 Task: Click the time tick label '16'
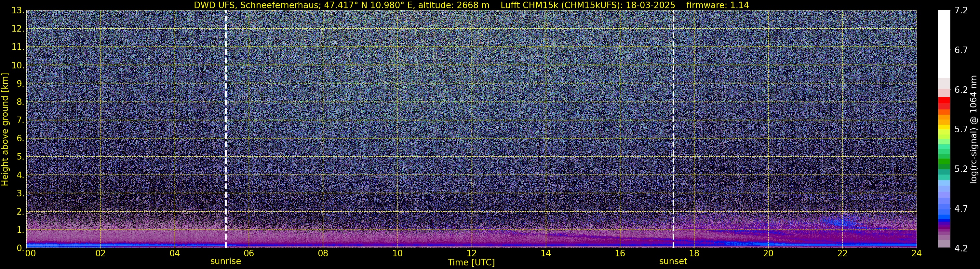[x=620, y=253]
